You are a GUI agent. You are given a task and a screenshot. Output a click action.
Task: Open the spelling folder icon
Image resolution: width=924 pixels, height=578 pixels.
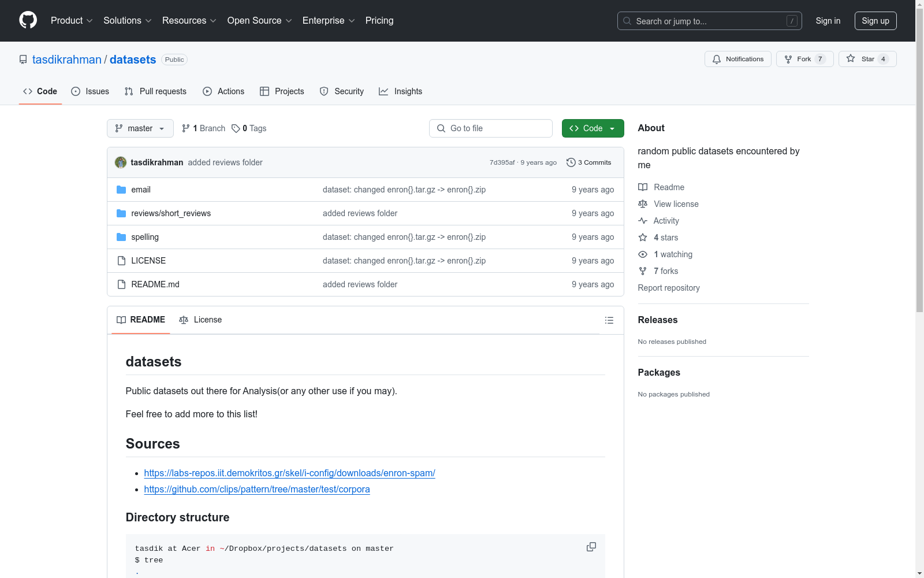tap(121, 237)
